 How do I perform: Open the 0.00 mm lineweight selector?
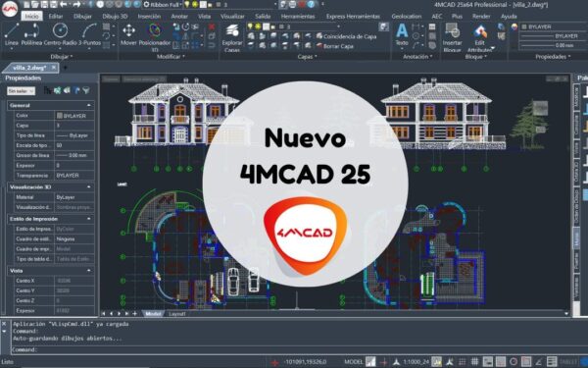click(554, 45)
